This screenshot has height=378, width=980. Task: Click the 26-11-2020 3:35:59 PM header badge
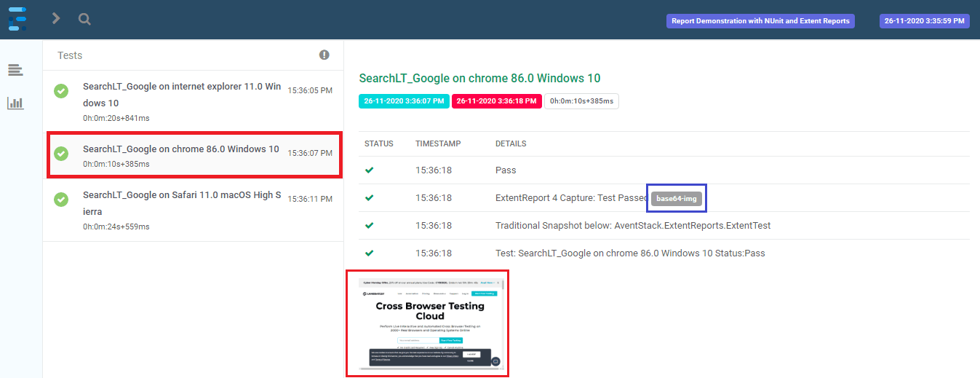pos(925,21)
